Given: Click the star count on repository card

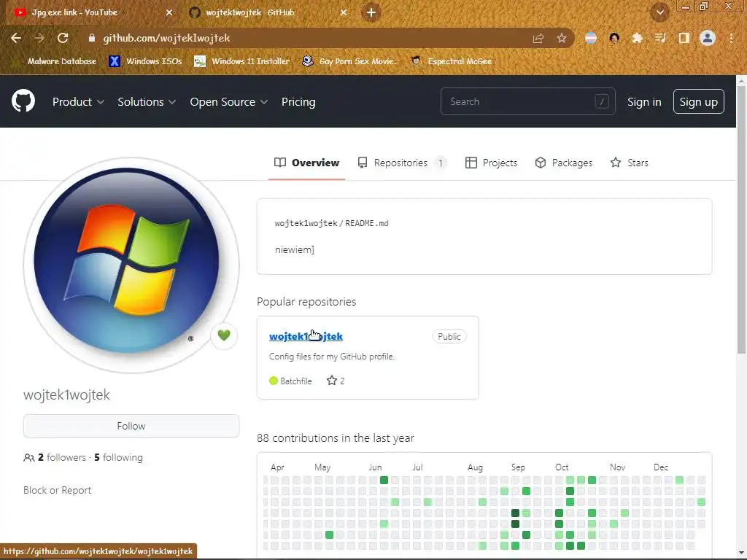Looking at the screenshot, I should coord(336,381).
